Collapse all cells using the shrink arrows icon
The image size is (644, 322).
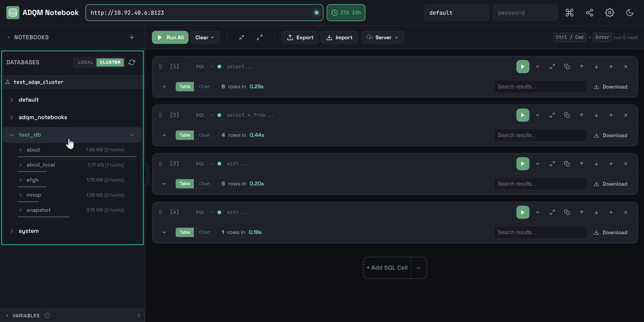pos(241,37)
